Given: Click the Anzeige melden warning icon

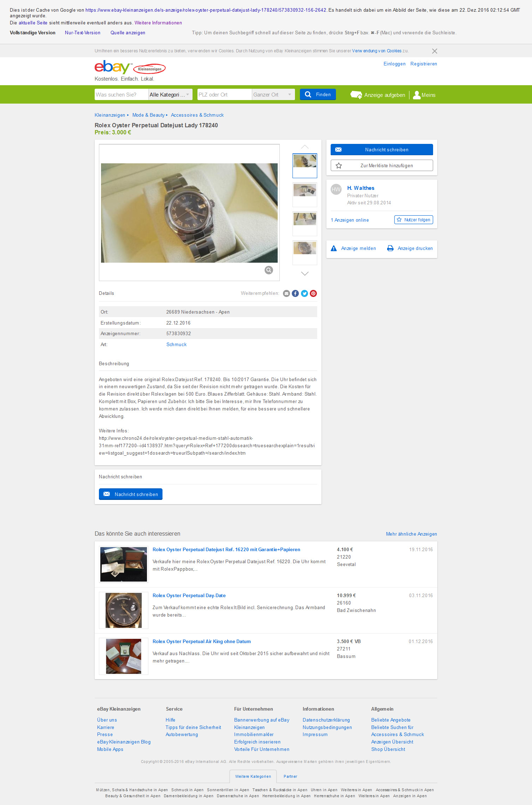Looking at the screenshot, I should coord(334,248).
